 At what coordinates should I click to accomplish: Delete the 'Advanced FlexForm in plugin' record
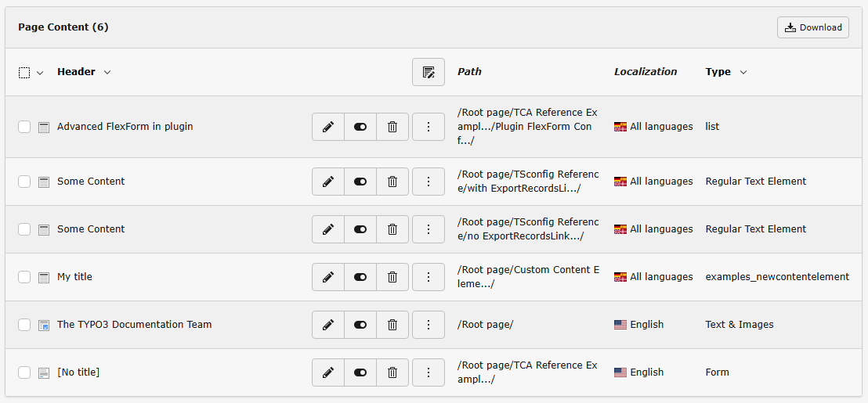[x=392, y=127]
